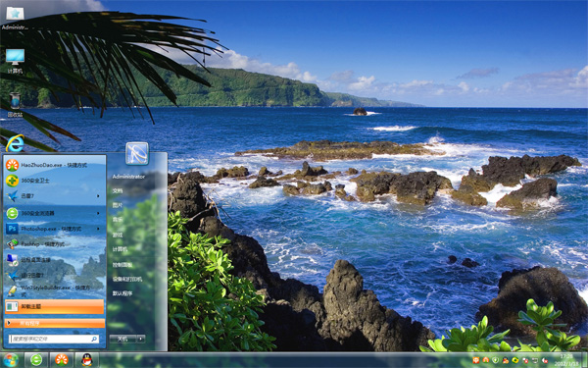This screenshot has width=588, height=368.
Task: Click the orange round tray icon
Action: click(x=486, y=360)
